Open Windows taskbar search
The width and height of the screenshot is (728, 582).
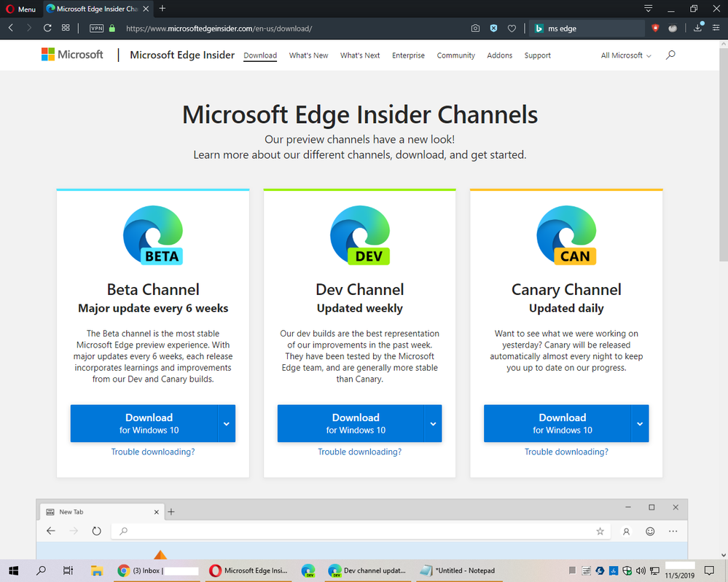coord(41,570)
